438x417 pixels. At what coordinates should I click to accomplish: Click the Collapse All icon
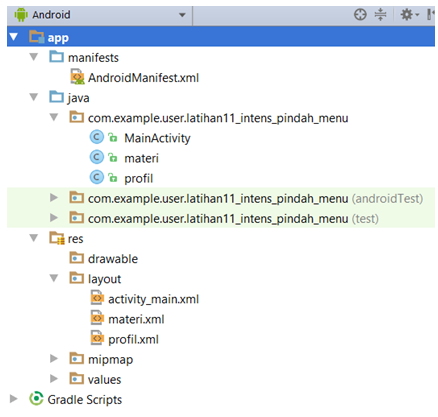coord(380,15)
